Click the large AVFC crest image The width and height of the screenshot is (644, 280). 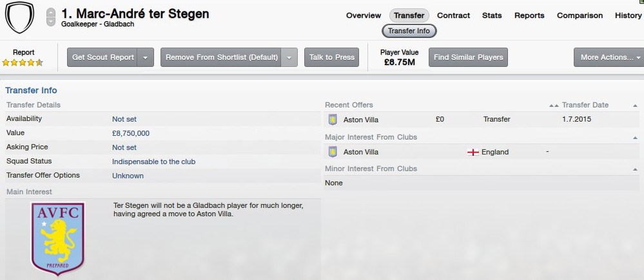58,238
